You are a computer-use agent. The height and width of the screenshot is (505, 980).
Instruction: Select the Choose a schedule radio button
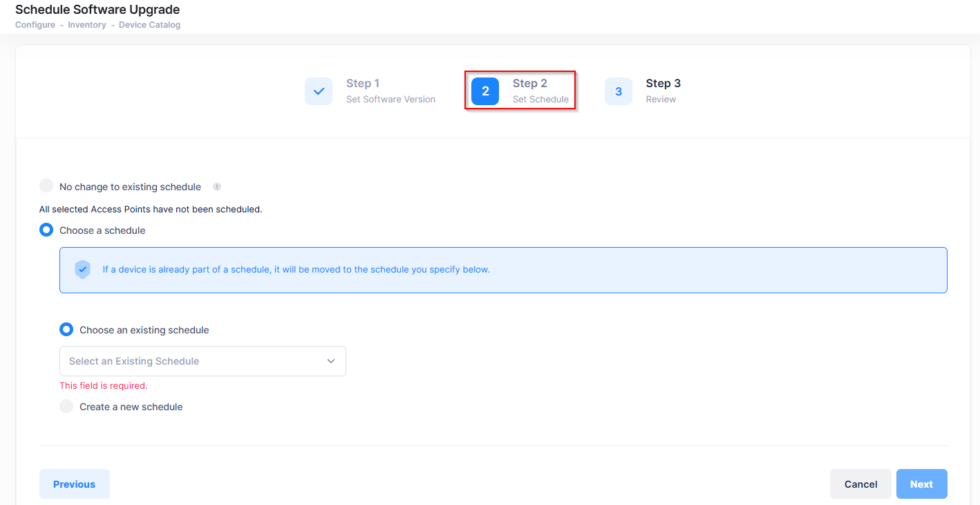46,230
